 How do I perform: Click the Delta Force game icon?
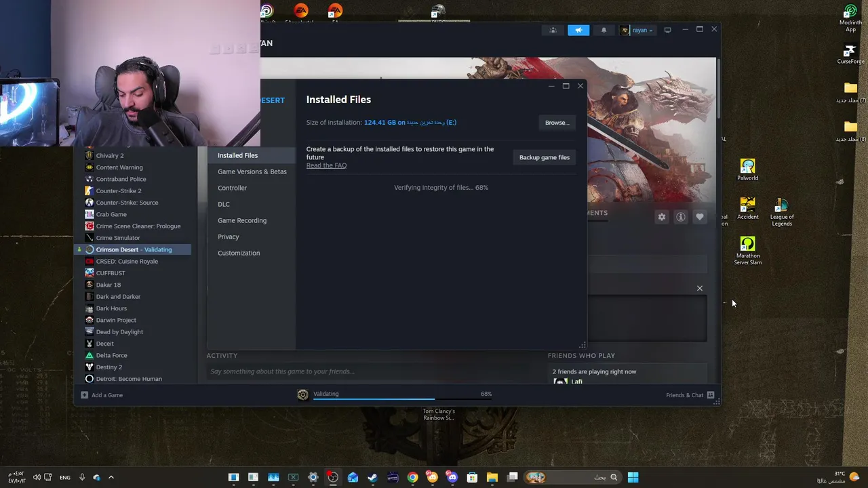[x=90, y=355]
